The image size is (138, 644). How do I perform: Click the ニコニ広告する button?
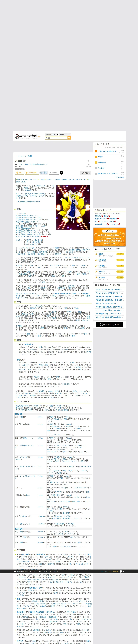(x=32, y=173)
